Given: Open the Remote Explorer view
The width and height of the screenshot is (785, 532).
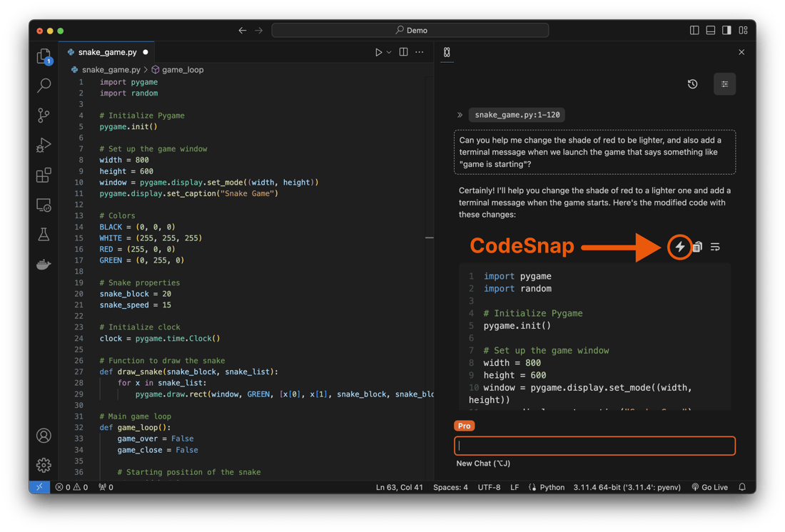Looking at the screenshot, I should point(44,205).
